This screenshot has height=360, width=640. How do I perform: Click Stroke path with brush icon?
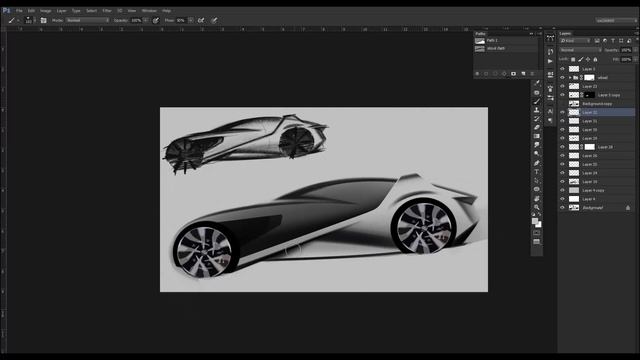pos(486,74)
